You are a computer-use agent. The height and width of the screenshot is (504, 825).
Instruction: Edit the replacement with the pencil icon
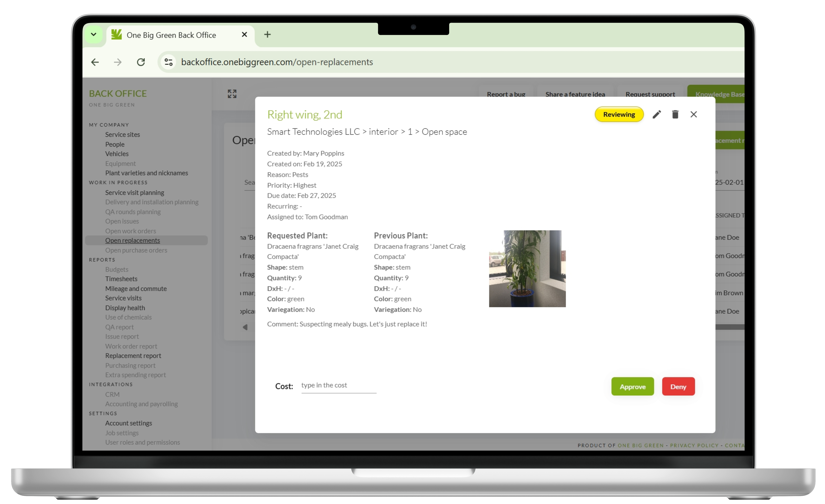657,115
